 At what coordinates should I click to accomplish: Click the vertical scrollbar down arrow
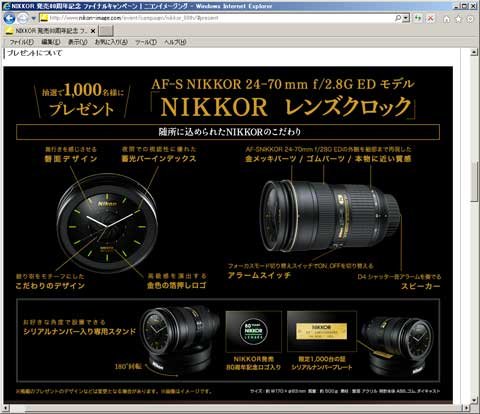click(474, 400)
